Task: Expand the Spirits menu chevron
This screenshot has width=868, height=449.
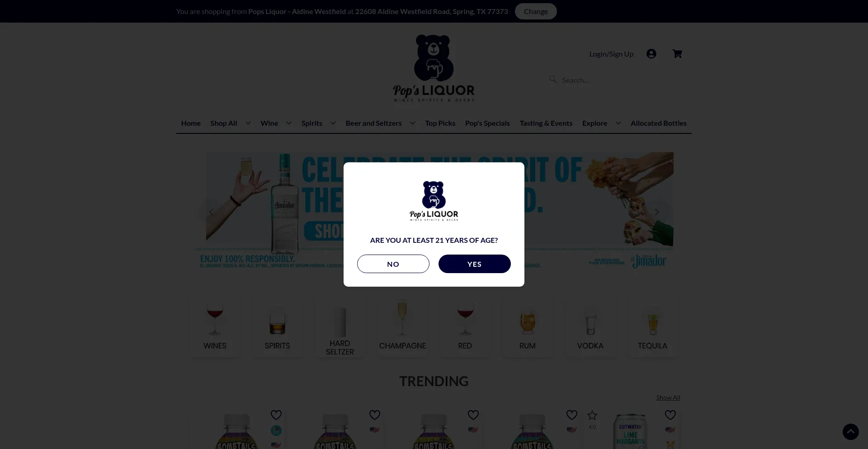Action: [x=333, y=123]
